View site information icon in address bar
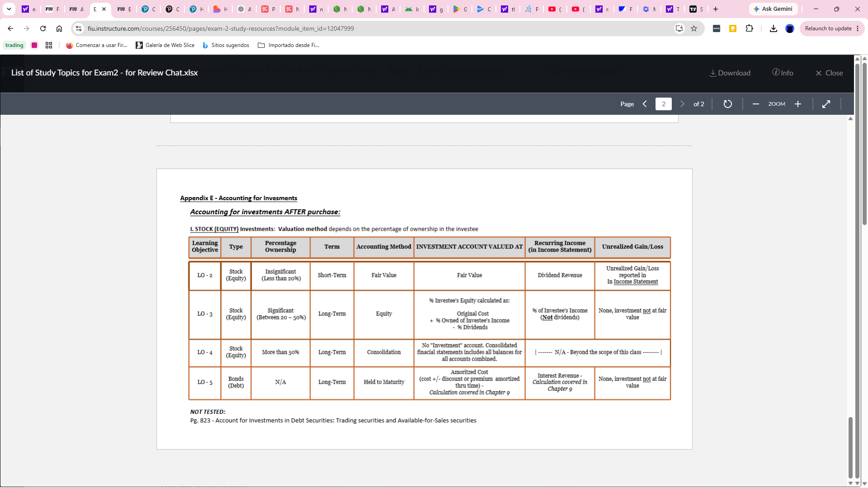The width and height of the screenshot is (868, 488). [79, 28]
